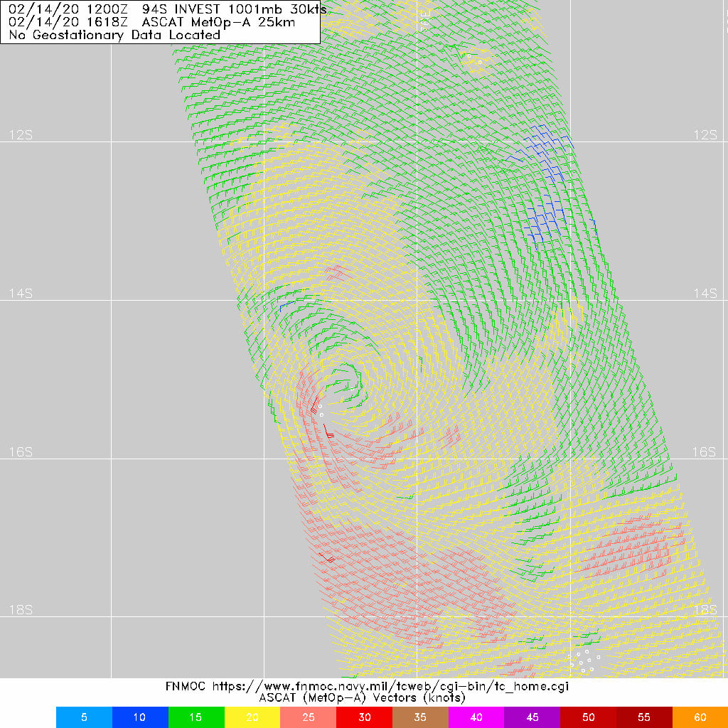Pick the 15 knots green legend swatch
This screenshot has width=728, height=728.
point(196,717)
